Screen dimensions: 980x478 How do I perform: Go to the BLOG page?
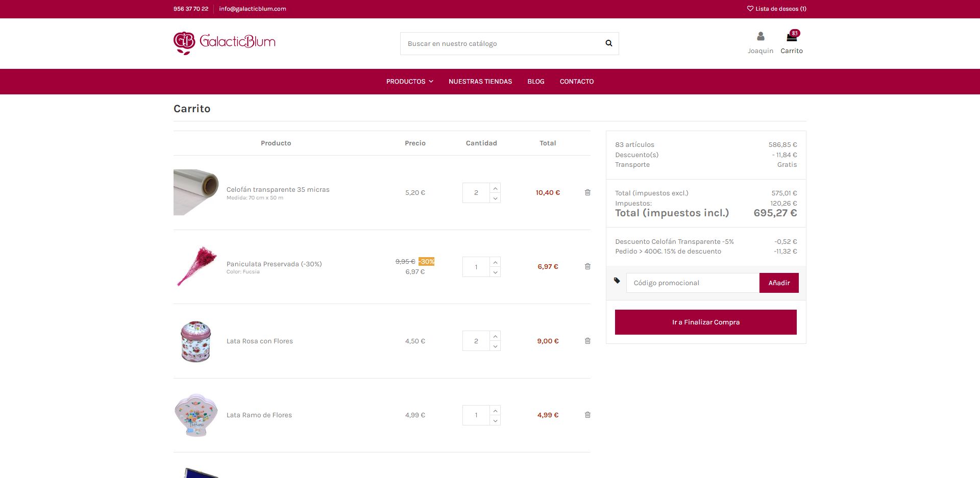pyautogui.click(x=536, y=82)
